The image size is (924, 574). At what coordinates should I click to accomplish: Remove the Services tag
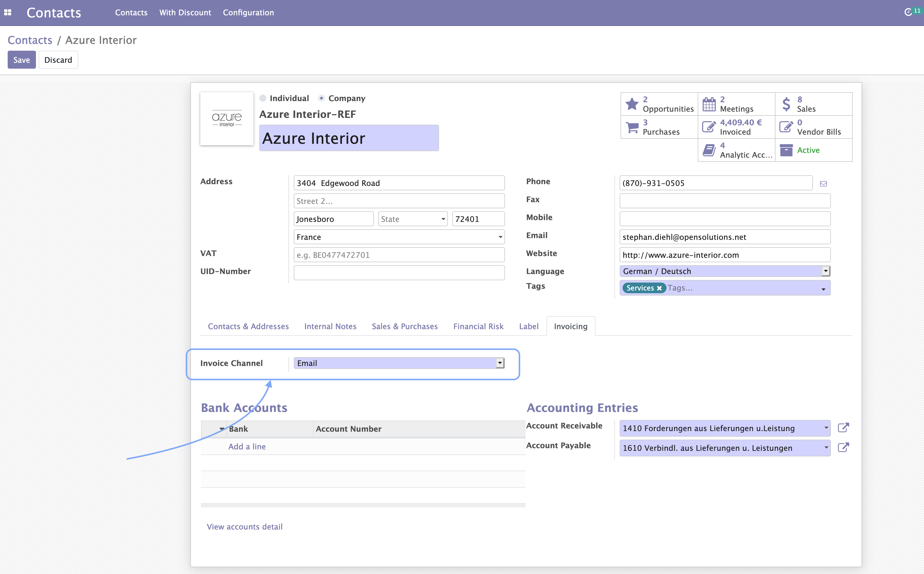tap(659, 288)
